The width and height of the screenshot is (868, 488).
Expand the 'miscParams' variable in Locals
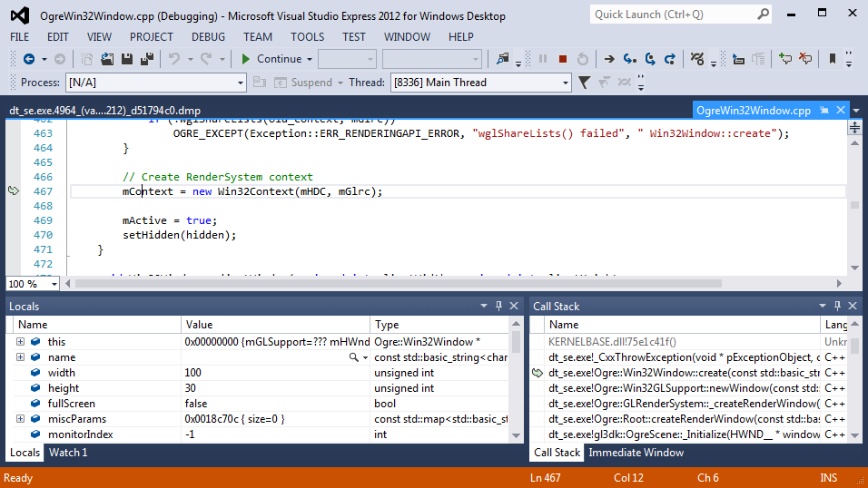(21, 419)
